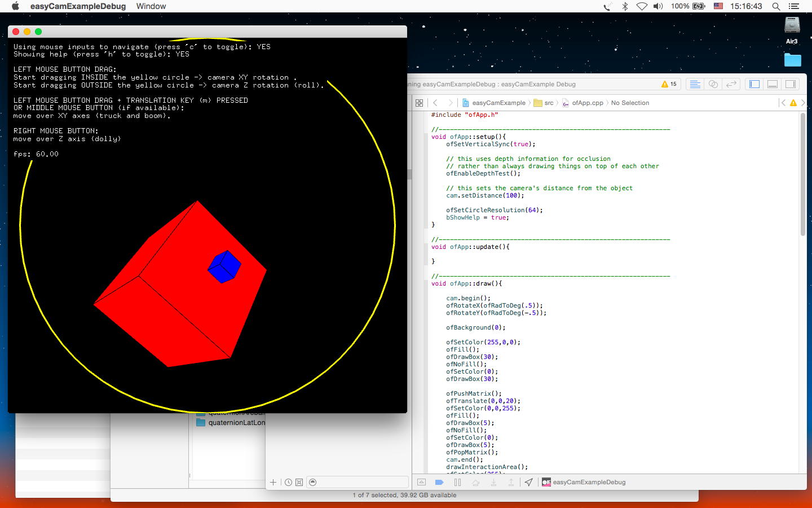Click the 15 warnings indicator
Image resolution: width=812 pixels, height=508 pixels.
[669, 84]
